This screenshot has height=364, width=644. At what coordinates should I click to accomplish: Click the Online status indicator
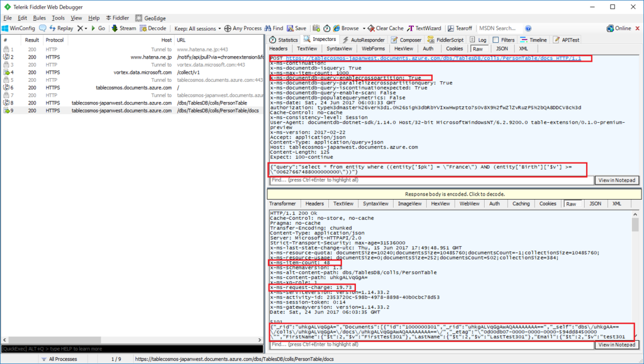(x=619, y=28)
